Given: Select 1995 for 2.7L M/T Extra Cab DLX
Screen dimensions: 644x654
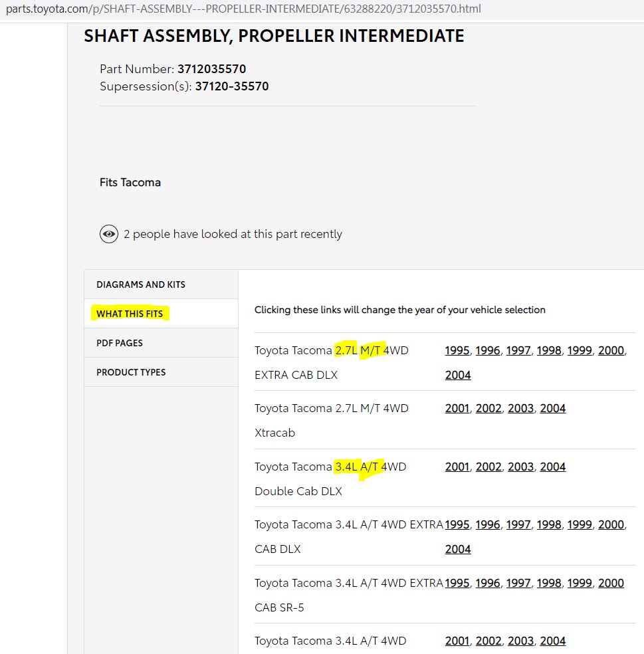Looking at the screenshot, I should [x=457, y=350].
